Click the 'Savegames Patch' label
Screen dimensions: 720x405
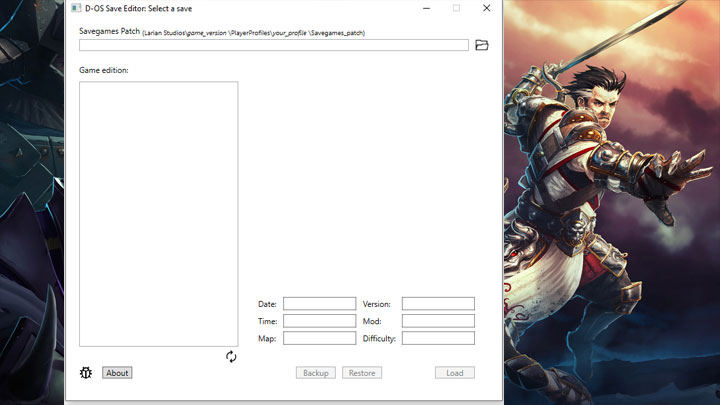pyautogui.click(x=109, y=31)
